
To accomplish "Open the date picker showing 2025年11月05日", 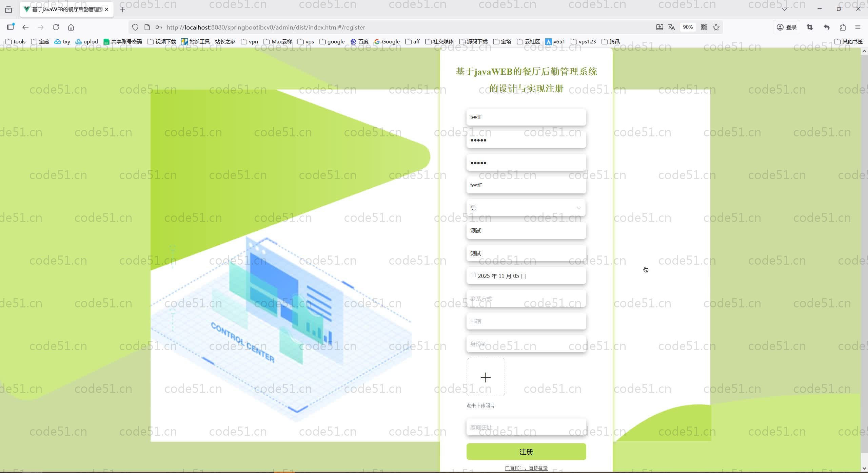I will [526, 276].
